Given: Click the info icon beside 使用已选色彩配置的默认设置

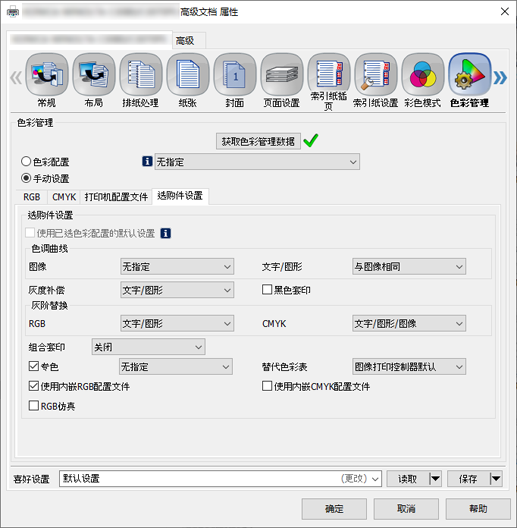Looking at the screenshot, I should pyautogui.click(x=165, y=233).
